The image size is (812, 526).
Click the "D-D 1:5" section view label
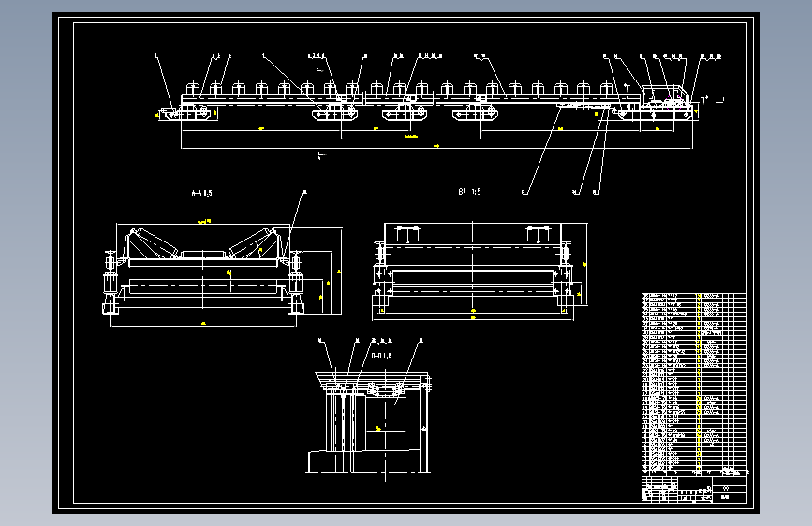[x=382, y=356]
